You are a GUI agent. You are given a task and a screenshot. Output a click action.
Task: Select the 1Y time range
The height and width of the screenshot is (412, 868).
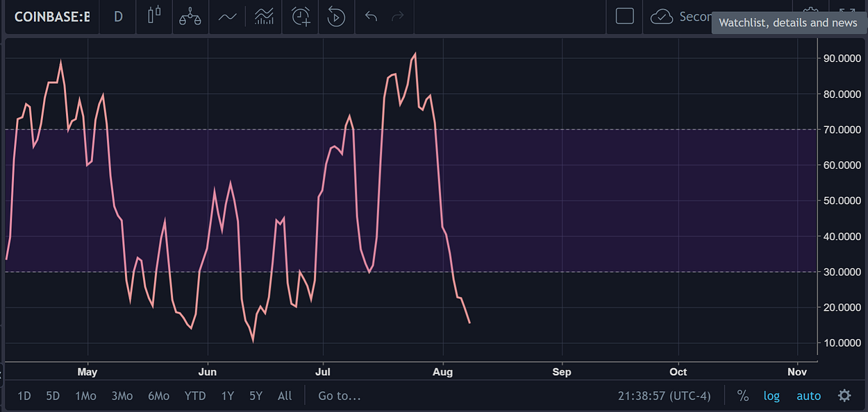click(x=228, y=396)
